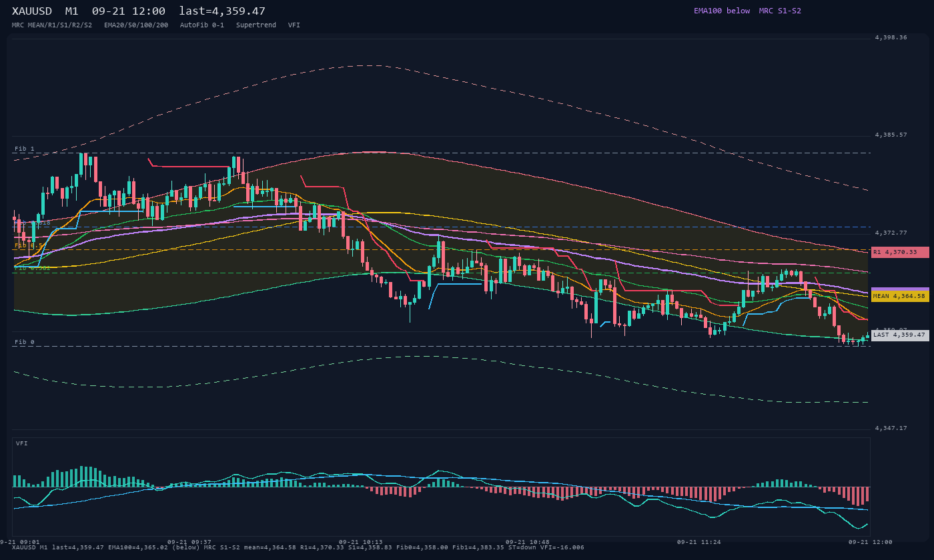
Task: Click the 4,385.57 price axis label
Action: [891, 135]
